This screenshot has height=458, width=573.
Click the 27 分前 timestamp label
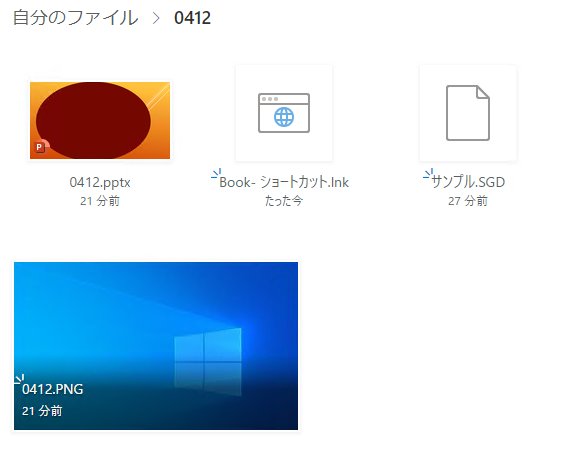(x=468, y=201)
